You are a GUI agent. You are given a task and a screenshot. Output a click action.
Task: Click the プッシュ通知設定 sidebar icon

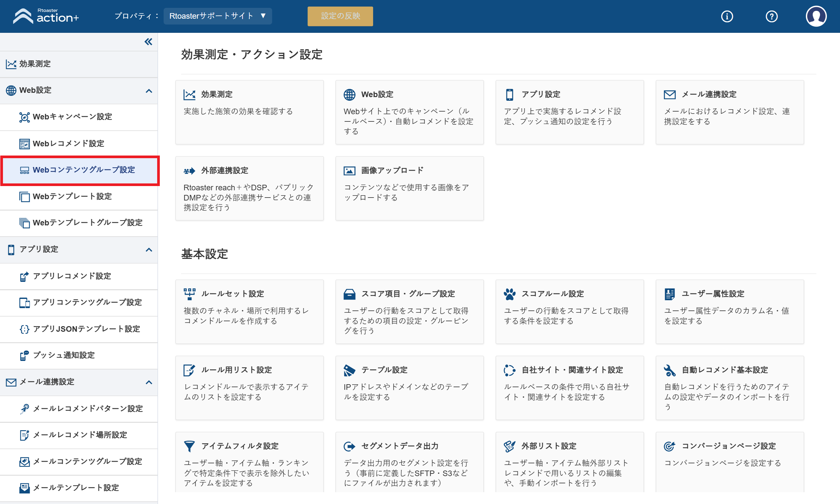tap(25, 356)
